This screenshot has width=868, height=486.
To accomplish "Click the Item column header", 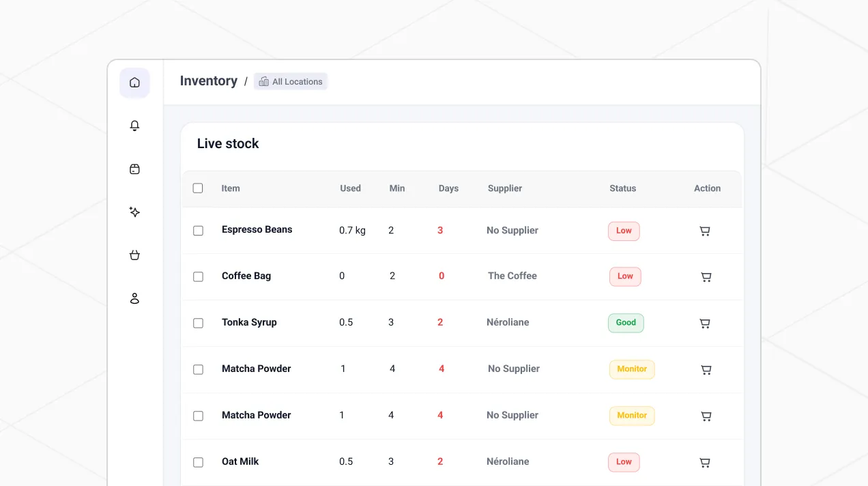I will pos(231,188).
